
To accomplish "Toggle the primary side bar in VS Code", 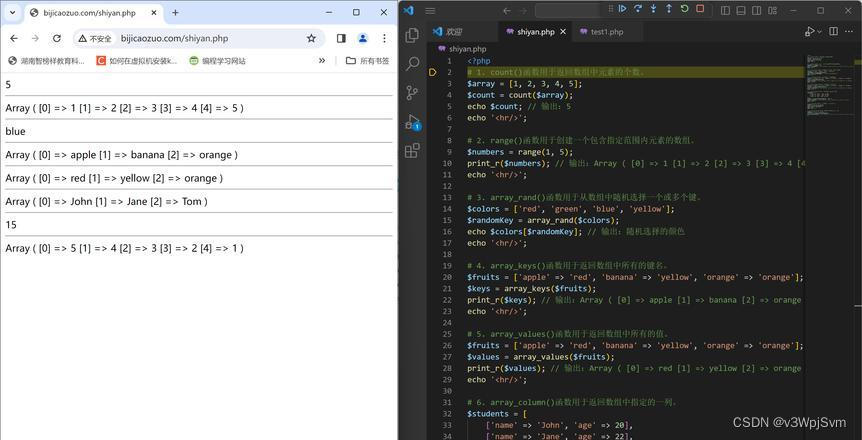I will [x=725, y=10].
